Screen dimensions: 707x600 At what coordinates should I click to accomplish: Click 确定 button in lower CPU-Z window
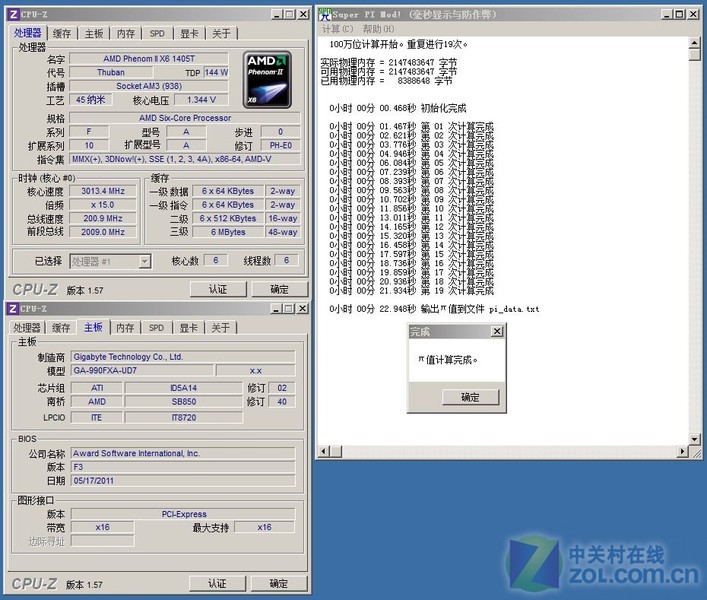(x=279, y=583)
